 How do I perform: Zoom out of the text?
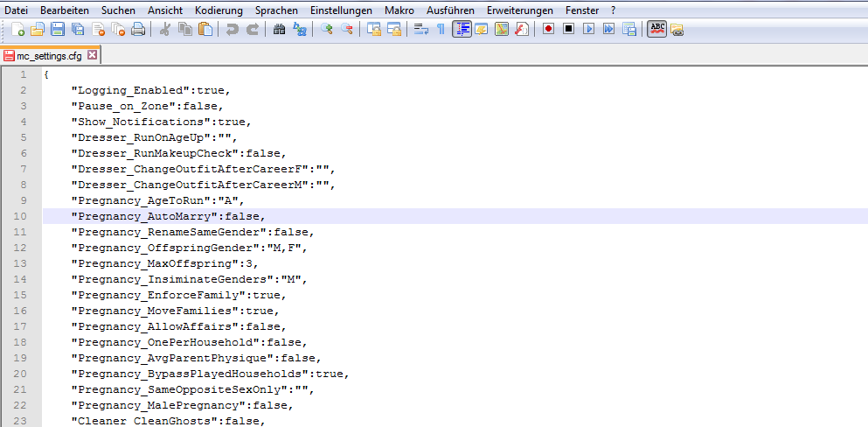[346, 30]
